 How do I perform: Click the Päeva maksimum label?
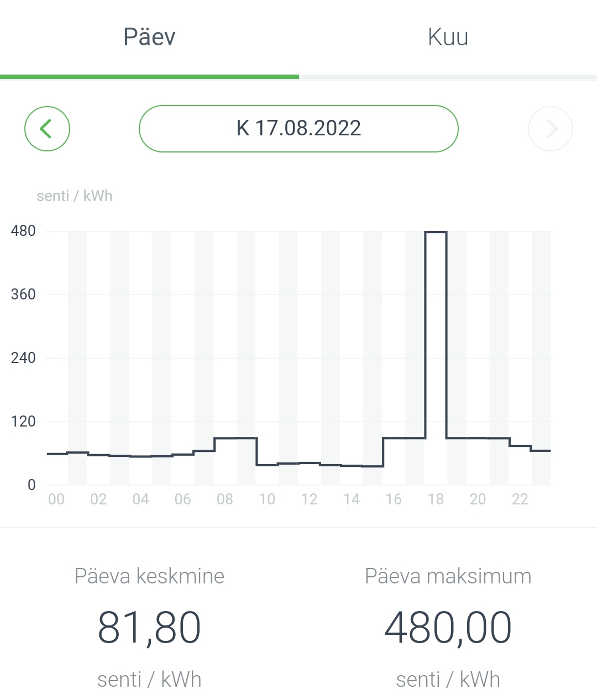coord(448,576)
